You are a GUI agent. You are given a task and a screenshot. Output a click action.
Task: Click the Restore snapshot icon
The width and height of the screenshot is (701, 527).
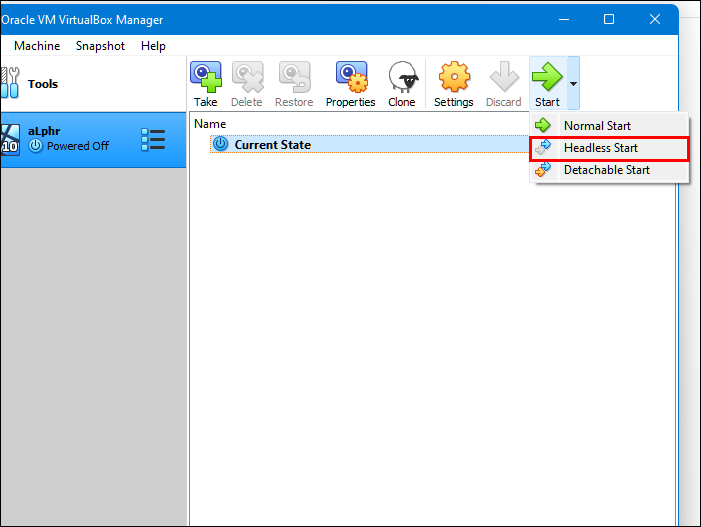pyautogui.click(x=294, y=77)
